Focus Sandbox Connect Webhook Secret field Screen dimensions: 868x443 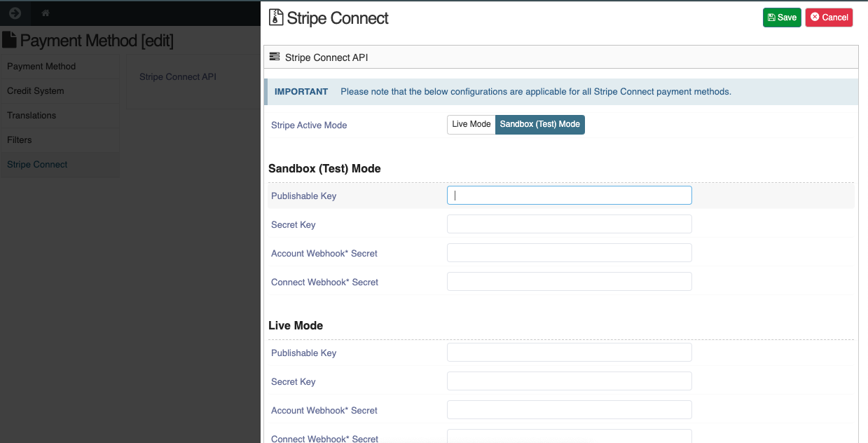pyautogui.click(x=570, y=282)
